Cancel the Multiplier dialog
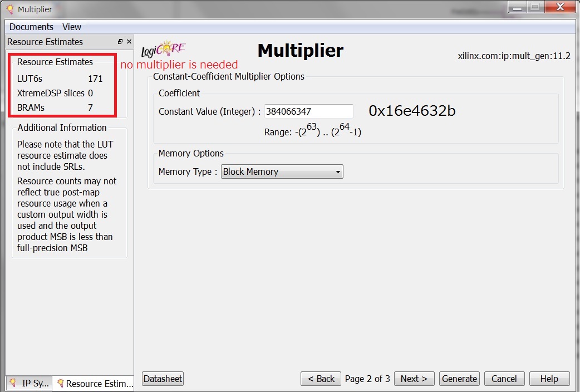 tap(504, 379)
